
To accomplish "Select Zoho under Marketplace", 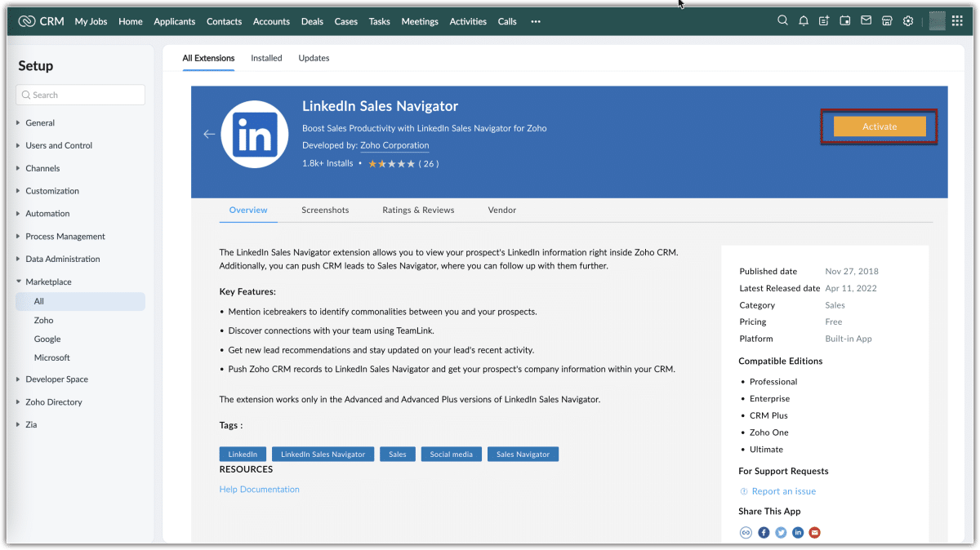I will [43, 321].
